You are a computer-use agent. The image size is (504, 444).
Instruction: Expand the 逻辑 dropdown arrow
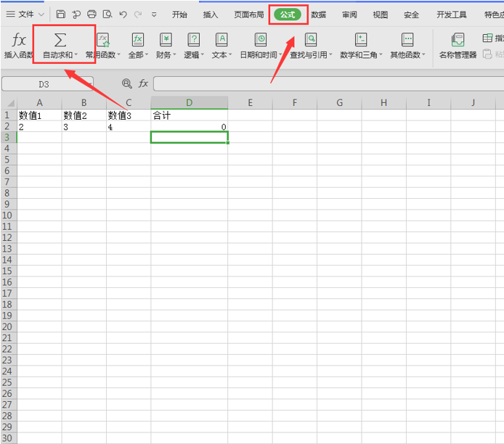[203, 55]
